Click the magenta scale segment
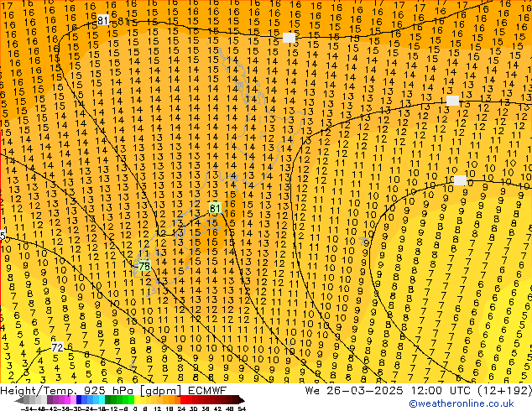Screen dimensions: 532x411 (67, 400)
